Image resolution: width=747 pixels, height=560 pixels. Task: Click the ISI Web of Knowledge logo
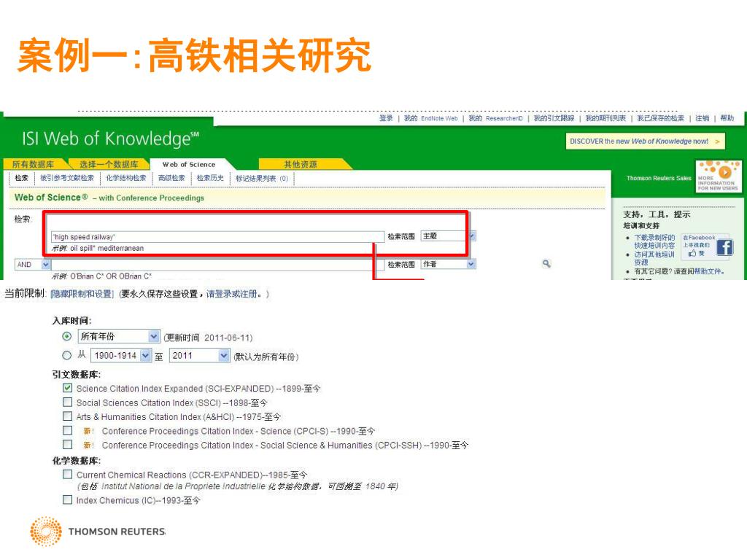click(x=110, y=139)
